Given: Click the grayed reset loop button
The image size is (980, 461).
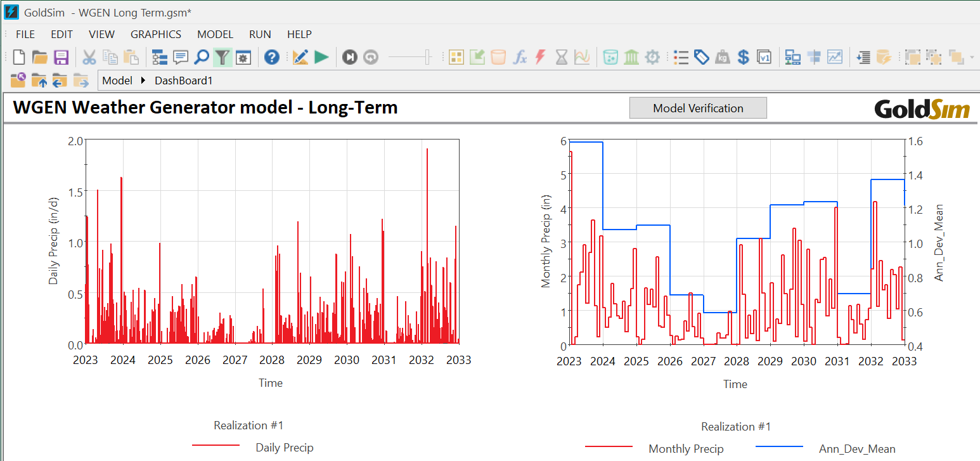Looking at the screenshot, I should [x=371, y=57].
